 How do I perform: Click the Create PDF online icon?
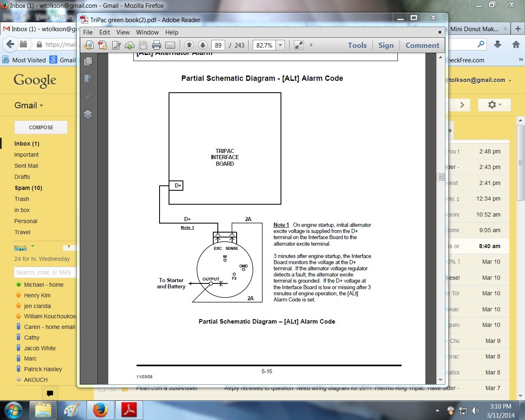[x=103, y=45]
